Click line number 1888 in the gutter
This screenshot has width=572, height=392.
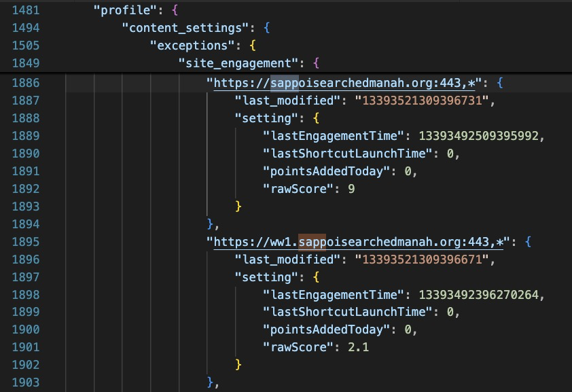click(x=26, y=118)
